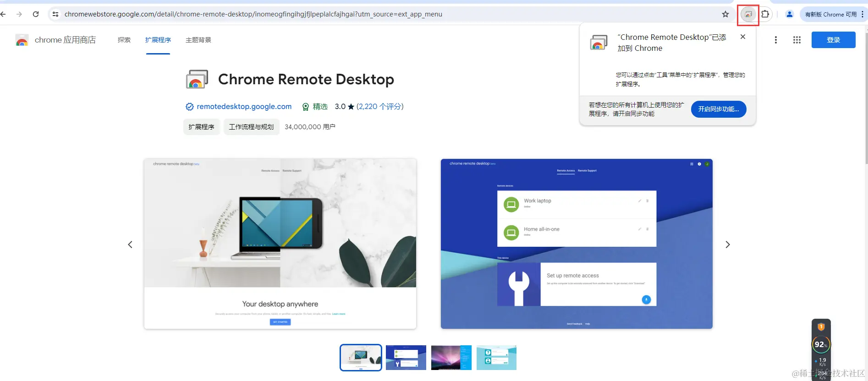Go back with the browser back arrow
This screenshot has height=381, width=868.
click(x=3, y=14)
